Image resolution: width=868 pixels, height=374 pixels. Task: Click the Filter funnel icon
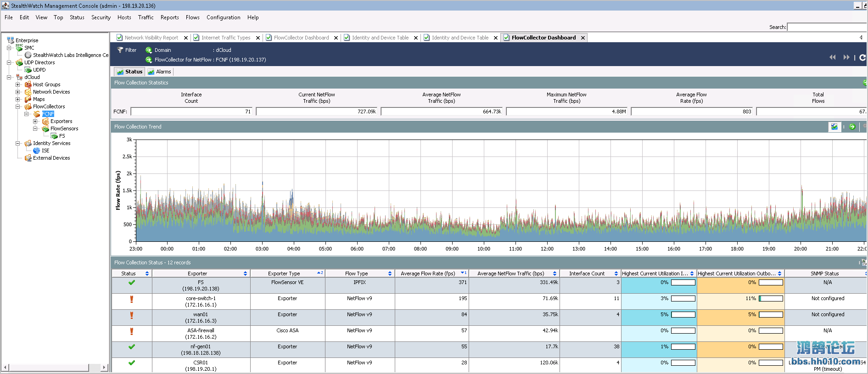[120, 50]
